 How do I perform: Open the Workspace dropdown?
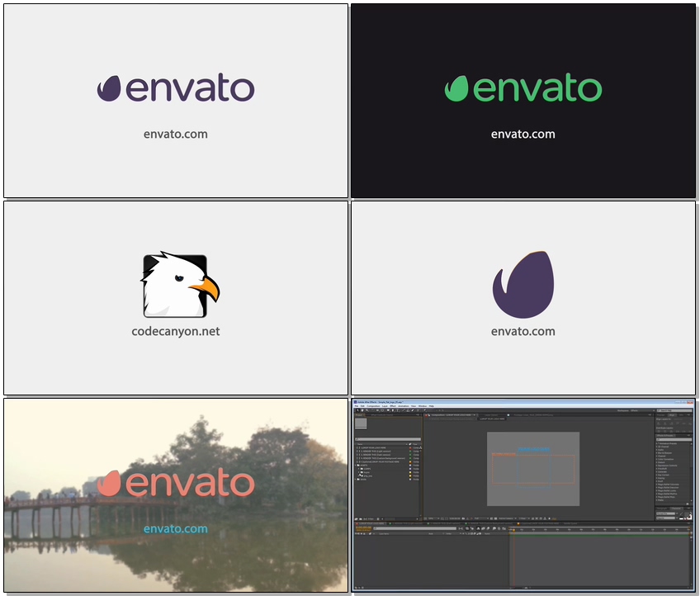pyautogui.click(x=642, y=410)
